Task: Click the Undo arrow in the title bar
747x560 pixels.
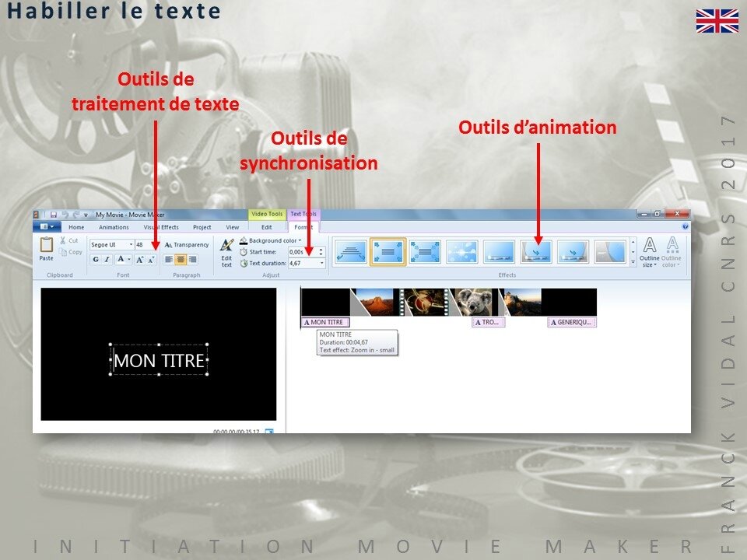Action: [65, 215]
